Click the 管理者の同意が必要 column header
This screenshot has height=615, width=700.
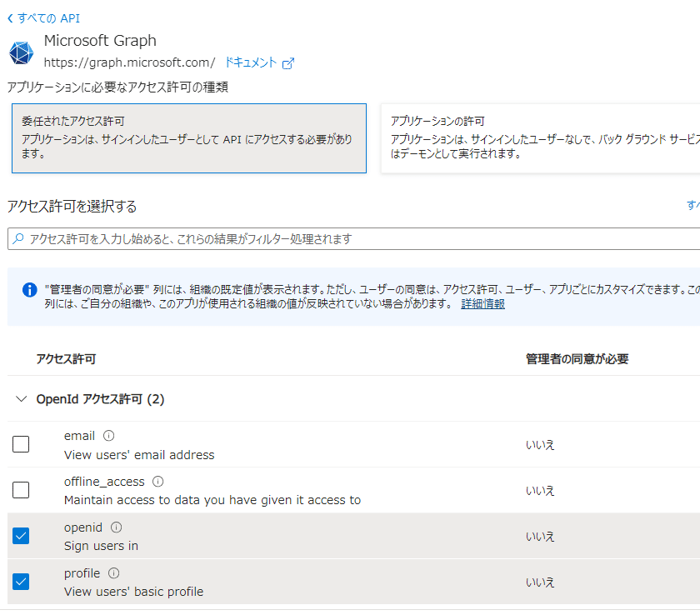tap(577, 359)
